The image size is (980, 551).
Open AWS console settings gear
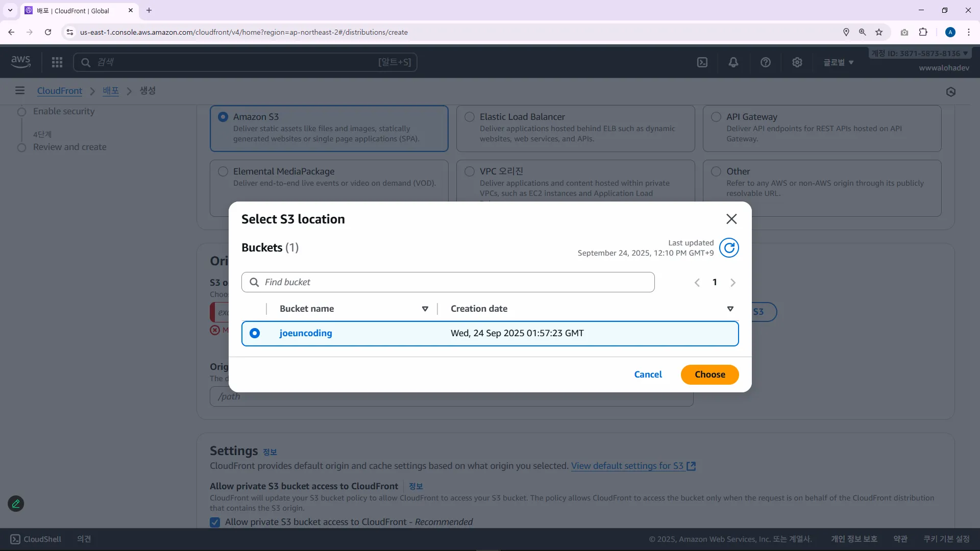pos(797,62)
